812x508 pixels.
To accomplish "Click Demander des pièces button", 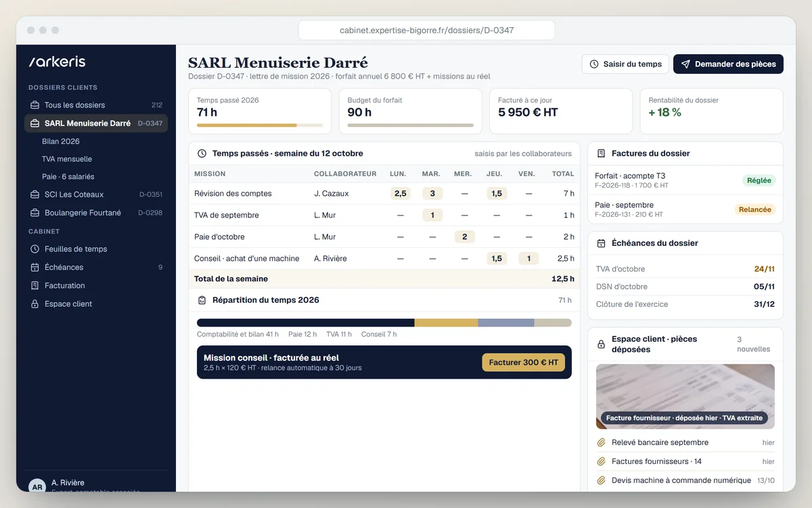I will tap(728, 64).
